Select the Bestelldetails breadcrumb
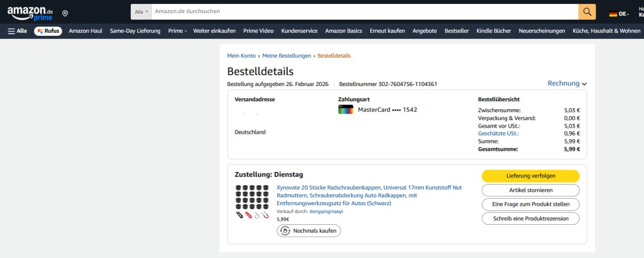Screen dimensions: 644x258 [x=334, y=56]
